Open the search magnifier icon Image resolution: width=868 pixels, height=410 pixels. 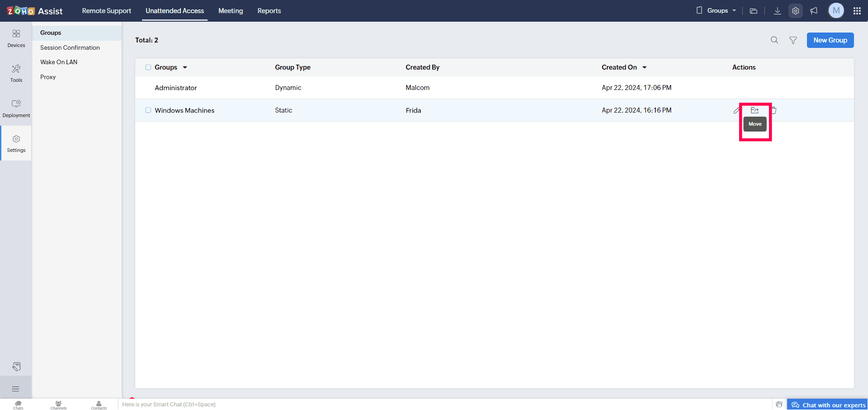click(774, 40)
